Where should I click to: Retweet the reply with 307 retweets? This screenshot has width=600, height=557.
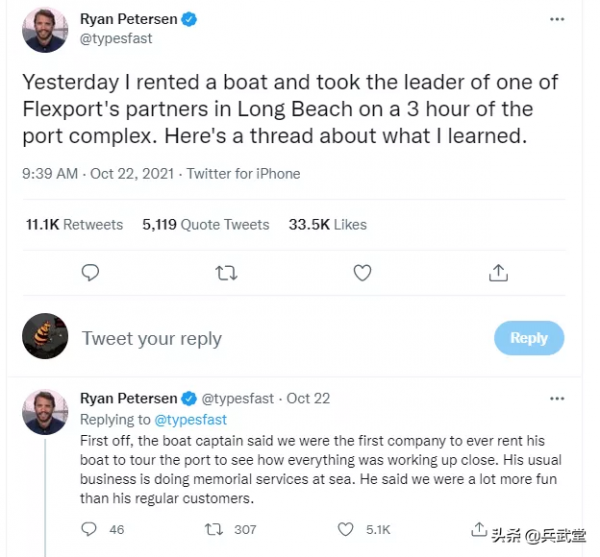pyautogui.click(x=214, y=529)
